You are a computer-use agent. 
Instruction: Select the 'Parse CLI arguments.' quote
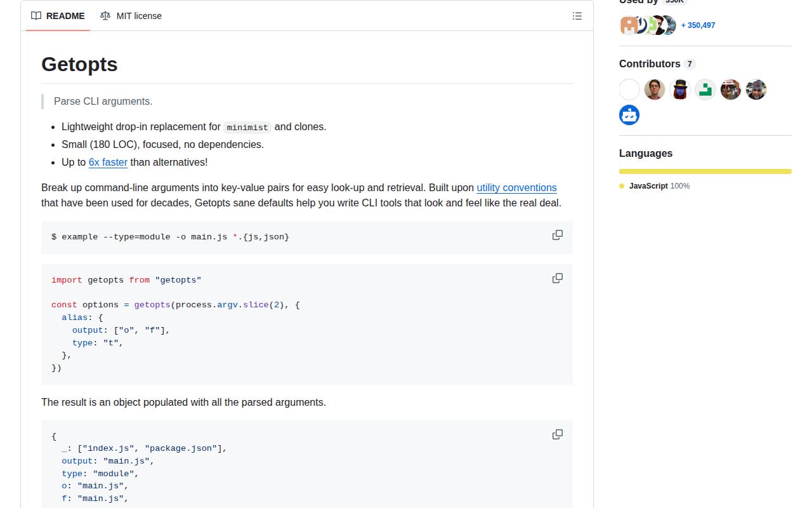click(x=103, y=101)
